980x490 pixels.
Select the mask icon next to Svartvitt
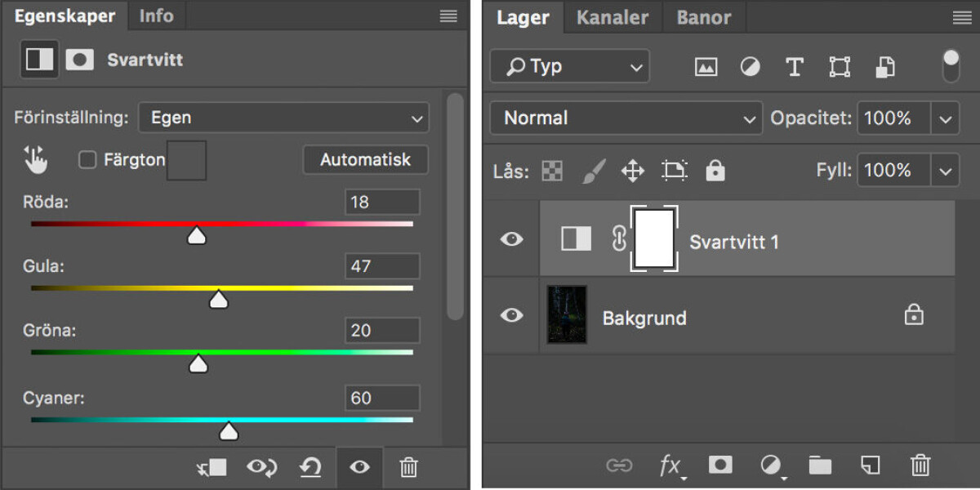[79, 60]
